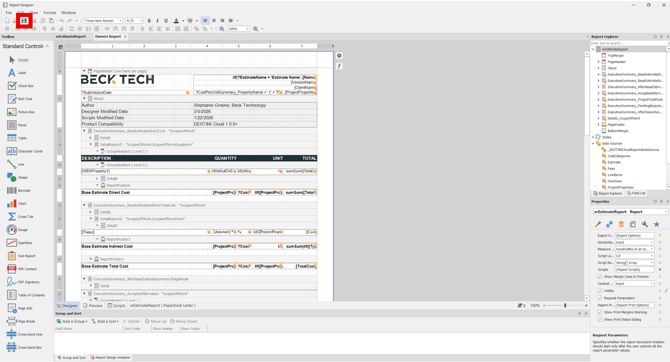Select the Shape control

point(17,177)
